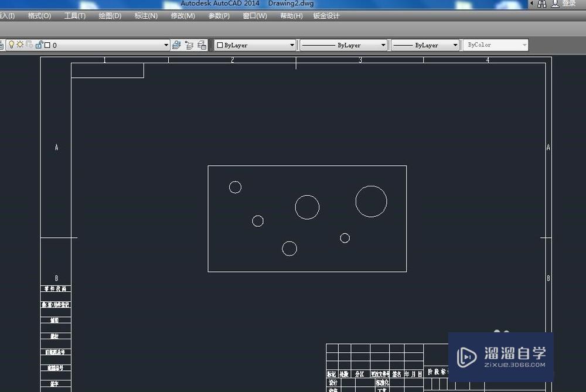Click the Layer Previous icon
Viewport: 586px width, 392px height.
[189, 45]
